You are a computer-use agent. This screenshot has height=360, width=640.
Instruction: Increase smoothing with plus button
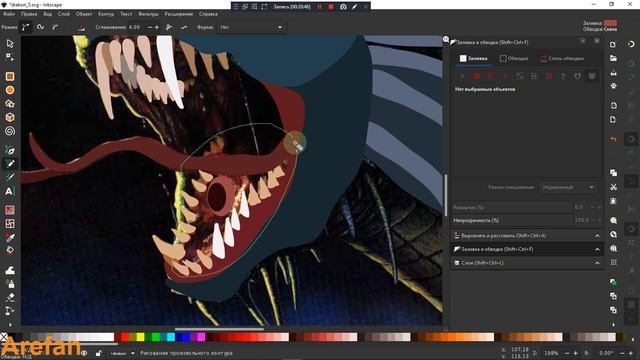click(157, 27)
